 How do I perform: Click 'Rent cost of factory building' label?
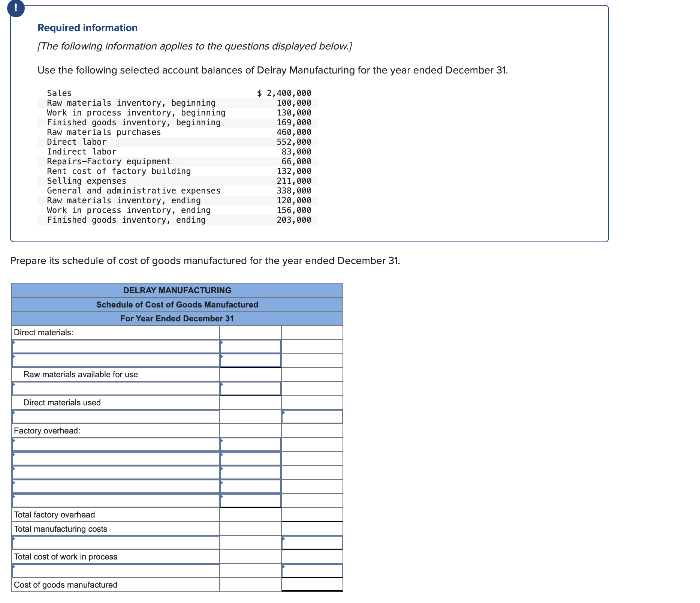119,171
